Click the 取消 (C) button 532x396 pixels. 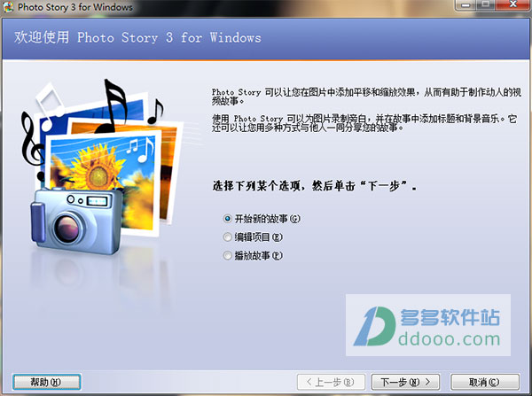[x=485, y=382]
